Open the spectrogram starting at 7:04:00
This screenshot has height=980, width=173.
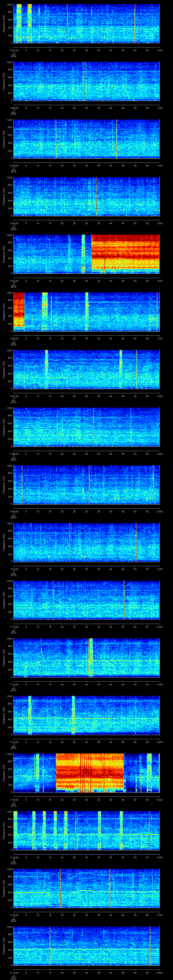(87, 197)
